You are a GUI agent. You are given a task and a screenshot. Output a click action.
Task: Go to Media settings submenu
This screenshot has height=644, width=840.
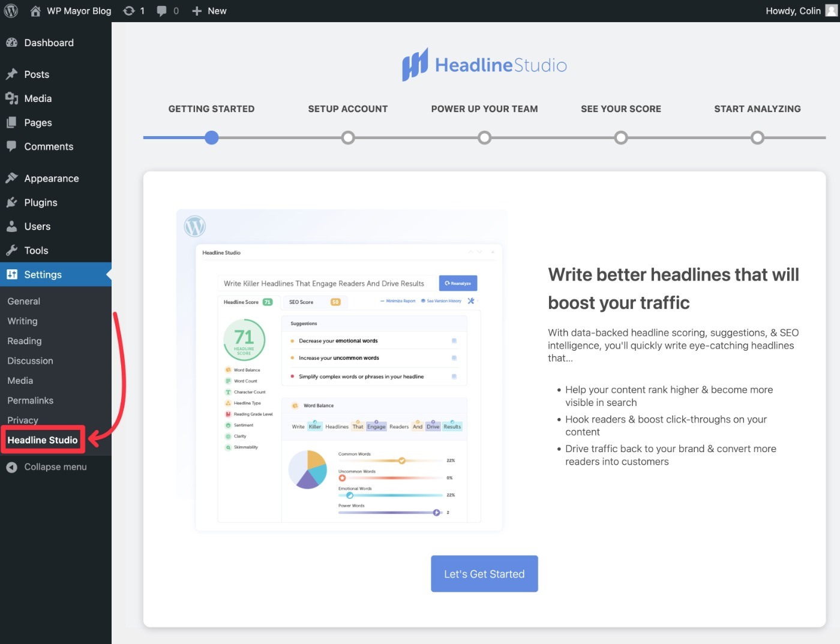tap(20, 380)
